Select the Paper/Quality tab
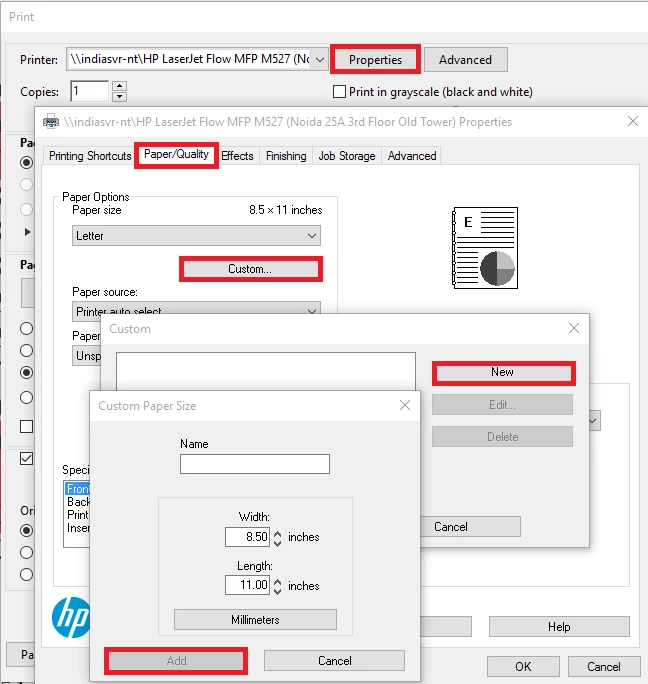The width and height of the screenshot is (648, 684). 176,154
